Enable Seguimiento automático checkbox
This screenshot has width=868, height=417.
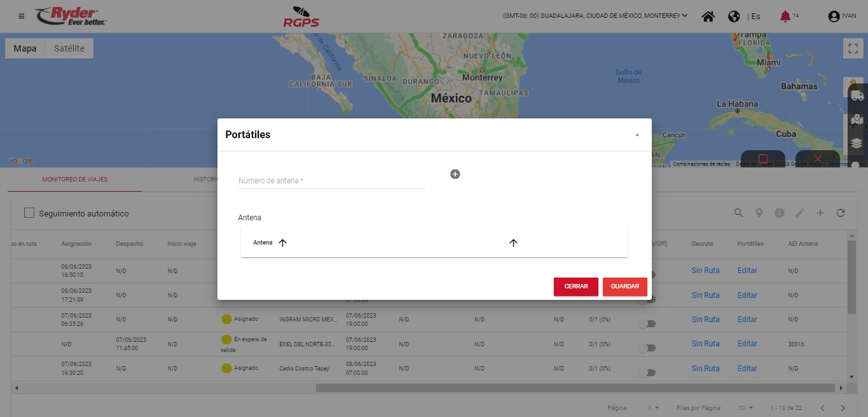pos(29,213)
